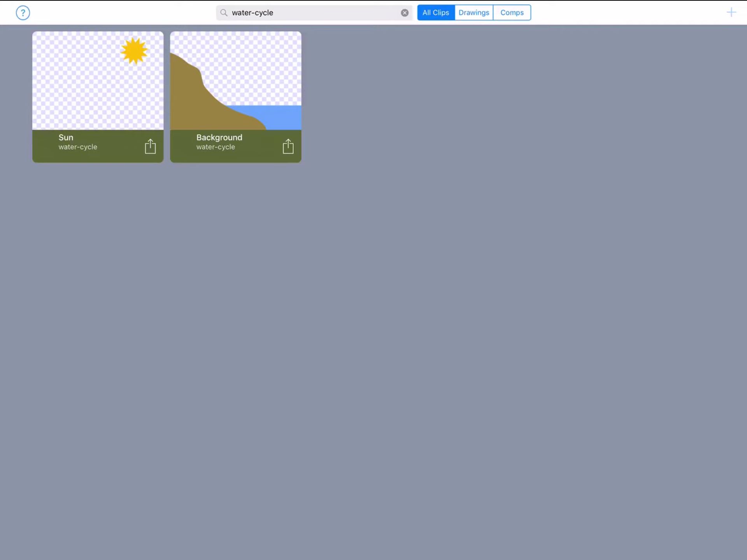Image resolution: width=747 pixels, height=560 pixels.
Task: Select water-cycle tag under Background title
Action: pos(216,147)
